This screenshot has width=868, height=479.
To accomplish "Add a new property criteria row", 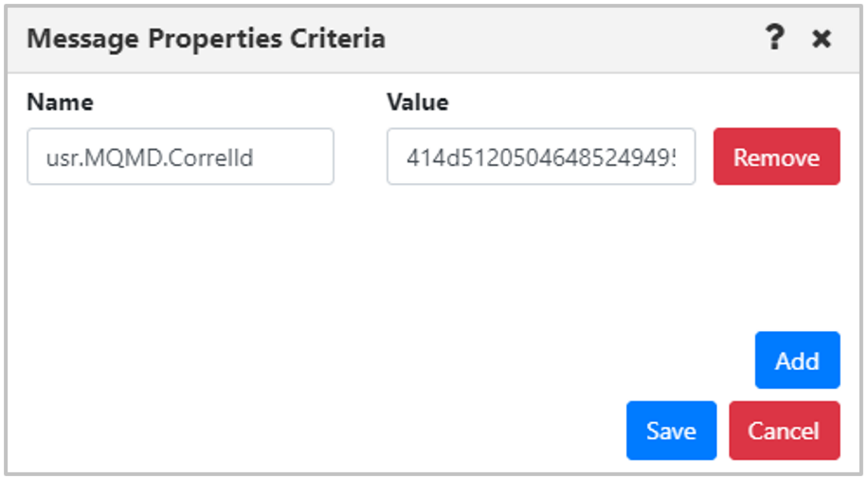I will (797, 359).
